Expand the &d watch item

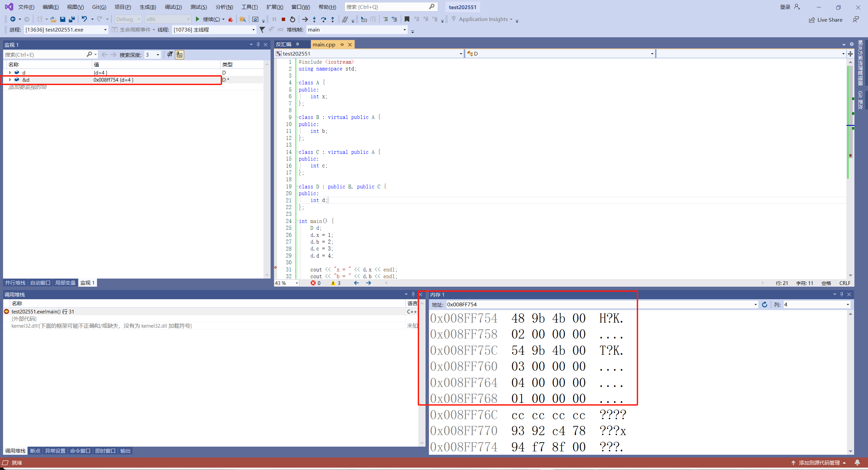[x=10, y=80]
